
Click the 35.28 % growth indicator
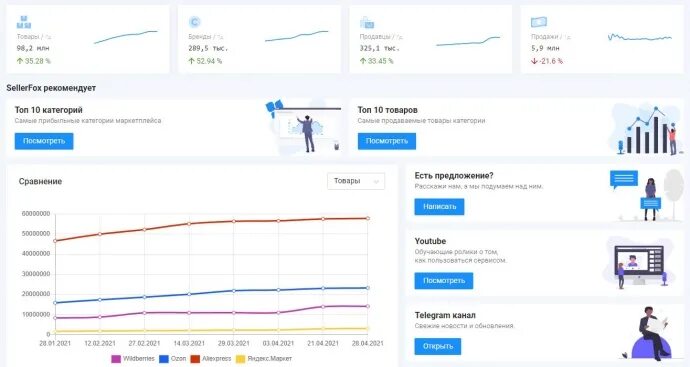point(33,61)
